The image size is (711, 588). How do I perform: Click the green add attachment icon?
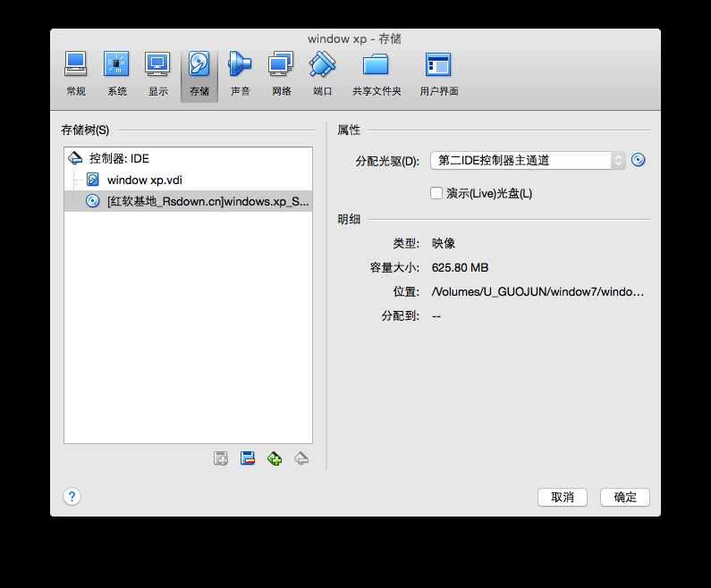(x=275, y=458)
